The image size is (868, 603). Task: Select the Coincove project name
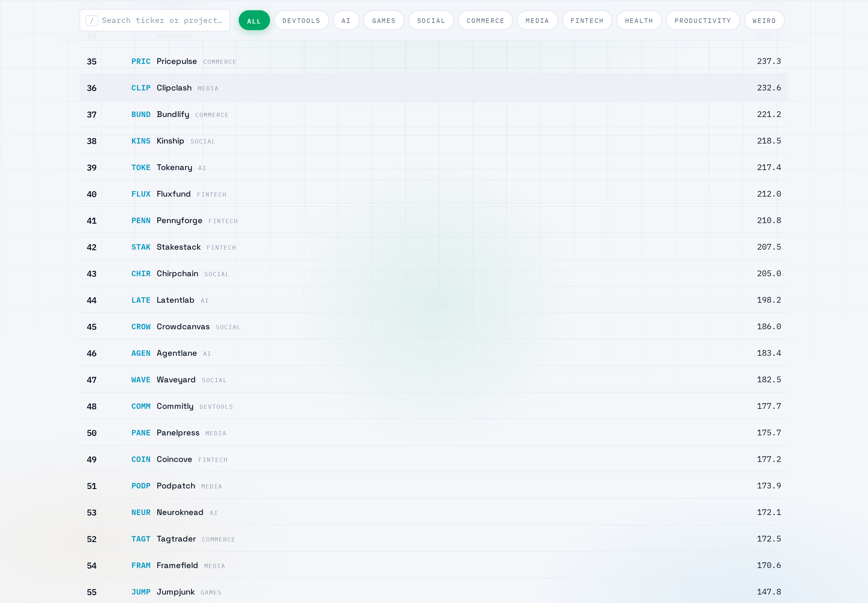[175, 459]
